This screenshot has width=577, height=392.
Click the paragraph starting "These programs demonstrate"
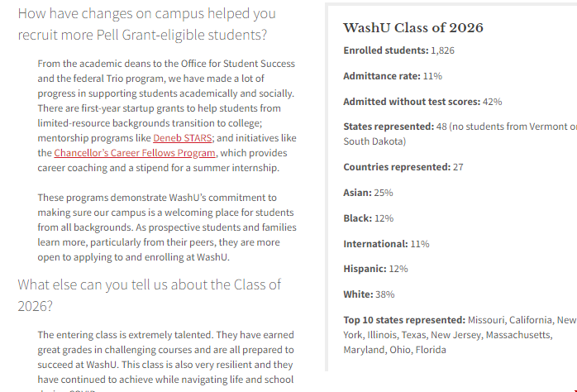(165, 227)
